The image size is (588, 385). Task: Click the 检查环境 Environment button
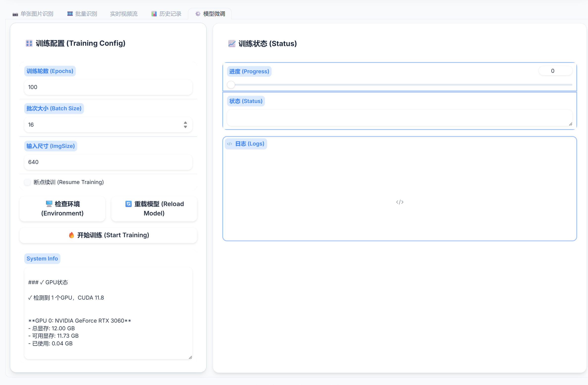coord(62,209)
